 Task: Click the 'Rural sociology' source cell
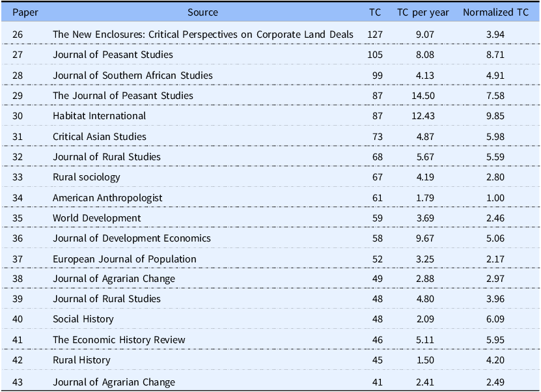(x=86, y=177)
